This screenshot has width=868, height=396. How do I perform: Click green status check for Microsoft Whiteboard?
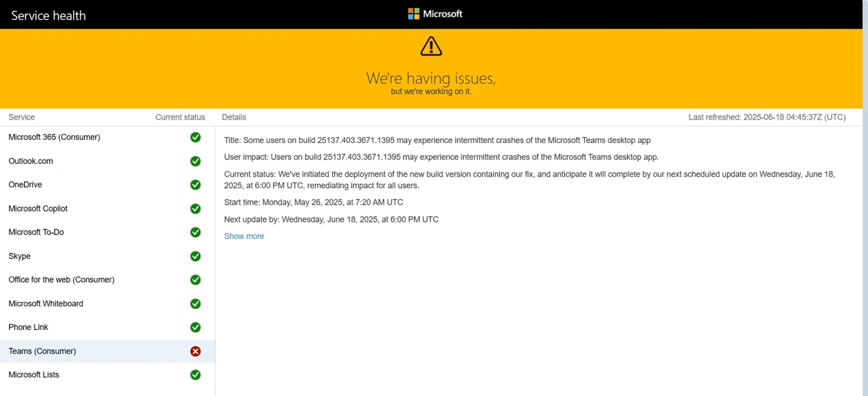tap(196, 304)
